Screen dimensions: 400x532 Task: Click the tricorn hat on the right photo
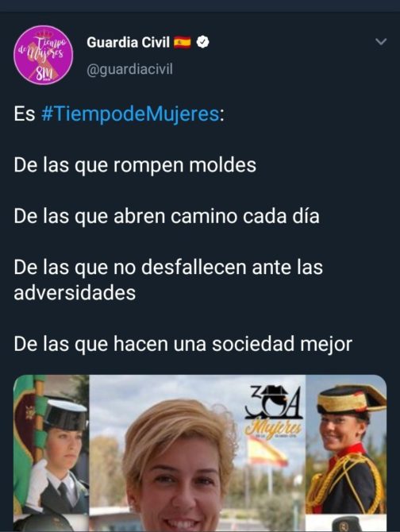click(x=352, y=399)
